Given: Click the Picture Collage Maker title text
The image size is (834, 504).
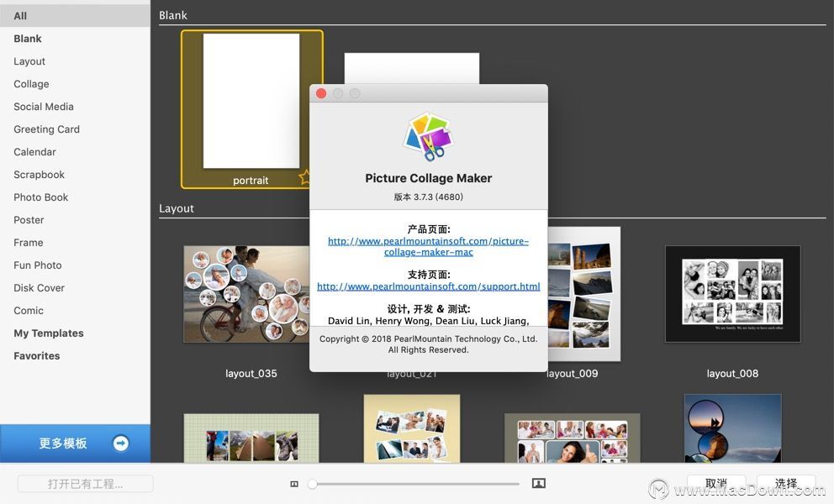Looking at the screenshot, I should tap(428, 178).
